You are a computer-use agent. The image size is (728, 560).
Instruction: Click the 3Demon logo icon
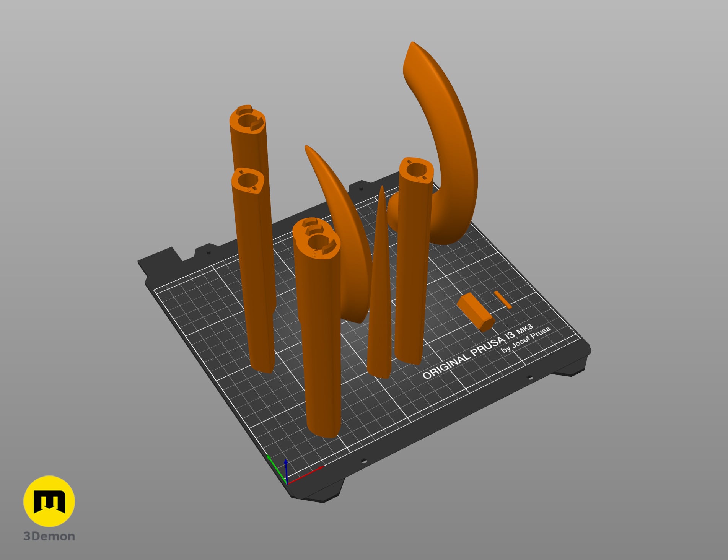point(49,501)
